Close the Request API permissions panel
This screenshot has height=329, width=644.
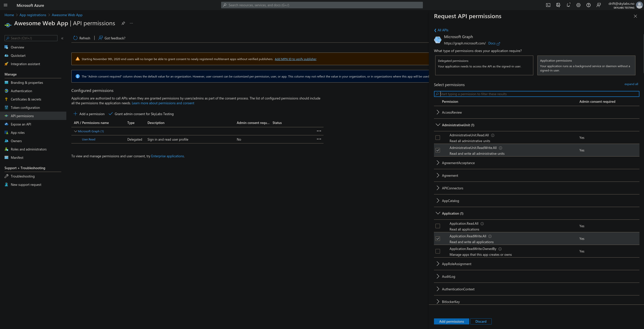pos(635,16)
